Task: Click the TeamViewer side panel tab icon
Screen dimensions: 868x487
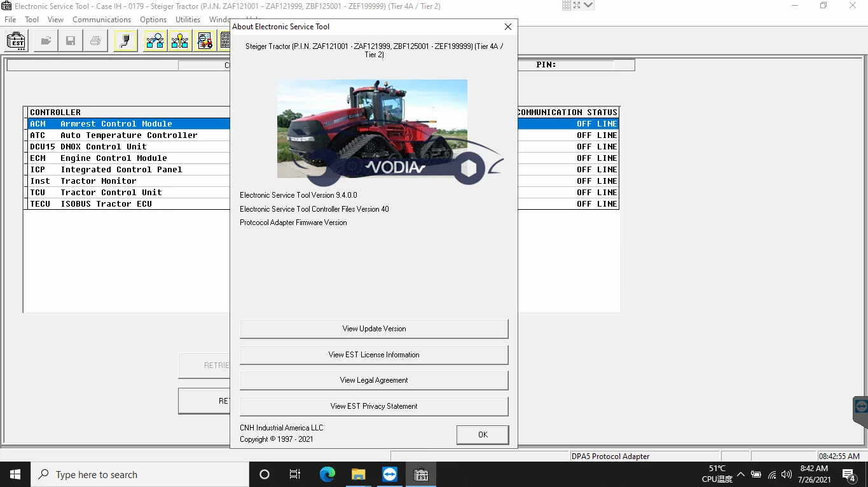Action: coord(861,406)
